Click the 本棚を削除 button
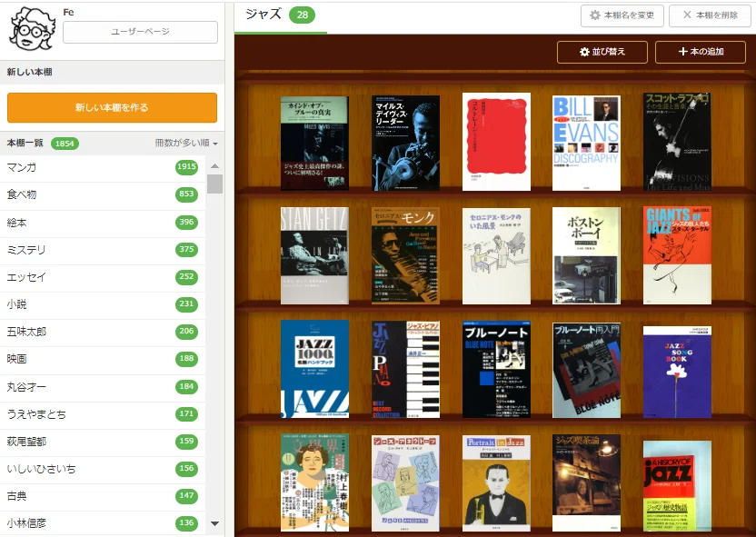Image resolution: width=756 pixels, height=537 pixels. pos(711,16)
